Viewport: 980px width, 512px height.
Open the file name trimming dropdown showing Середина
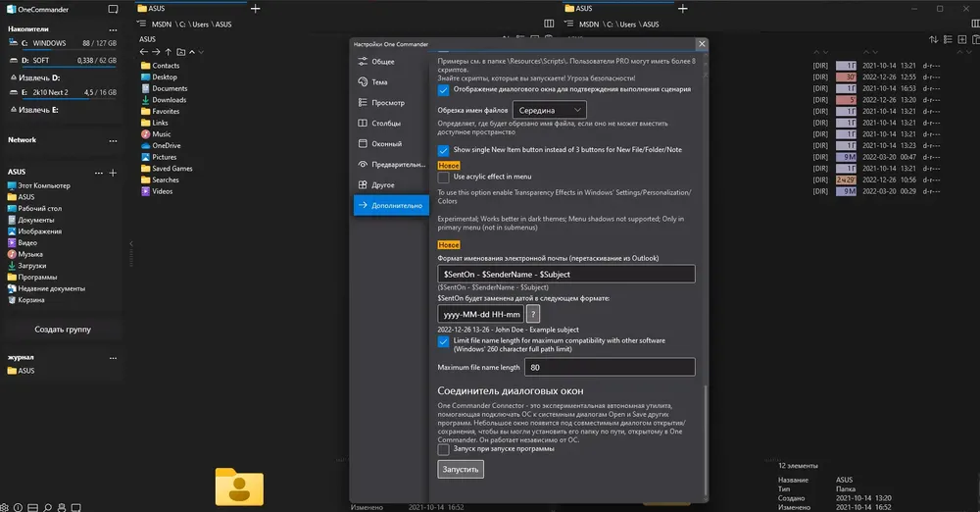(x=550, y=110)
